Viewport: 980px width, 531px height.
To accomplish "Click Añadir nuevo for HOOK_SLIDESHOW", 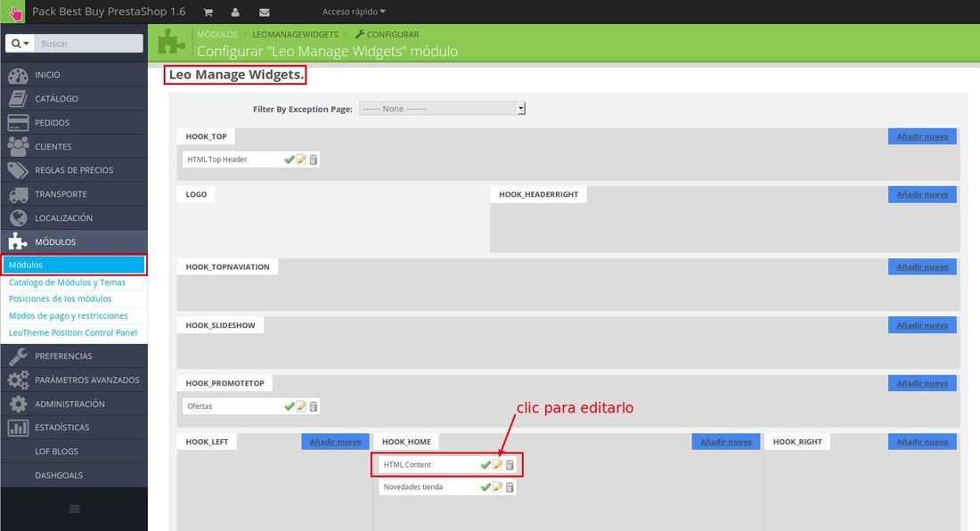I will [x=922, y=325].
